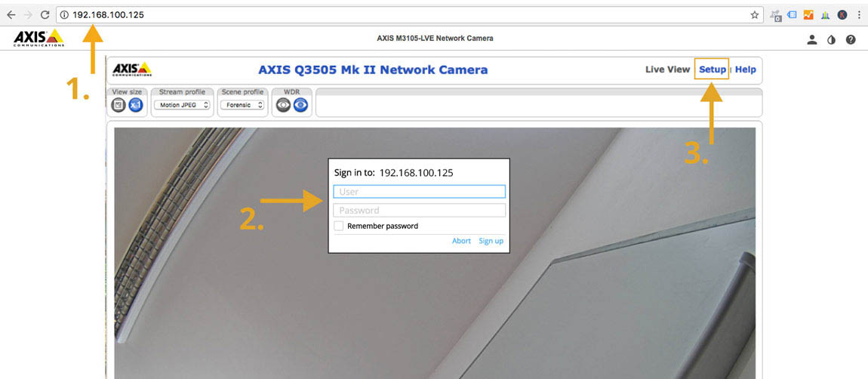The image size is (868, 379).
Task: Click the Sign up link in the dialog
Action: click(491, 241)
